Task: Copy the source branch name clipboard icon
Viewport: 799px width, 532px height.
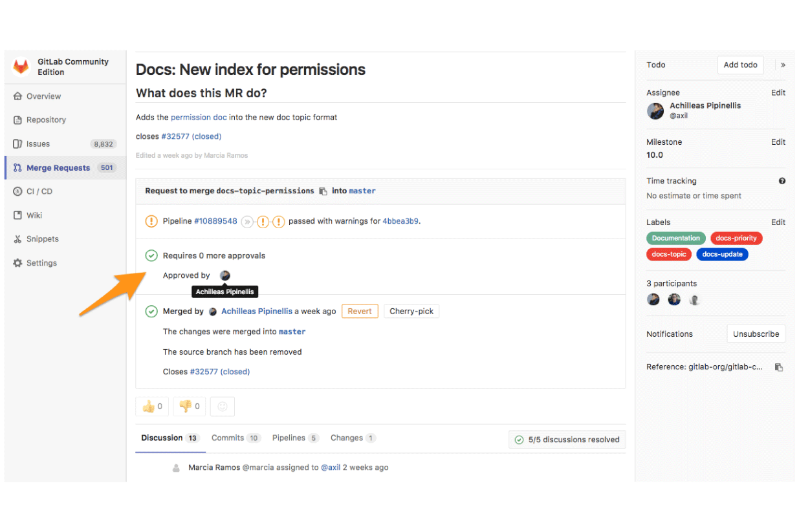Action: point(323,191)
